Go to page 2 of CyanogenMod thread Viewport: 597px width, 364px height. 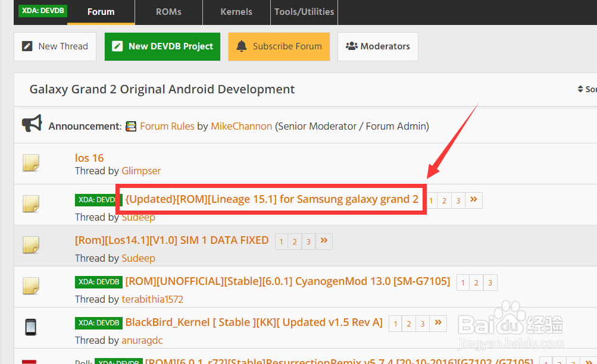476,283
